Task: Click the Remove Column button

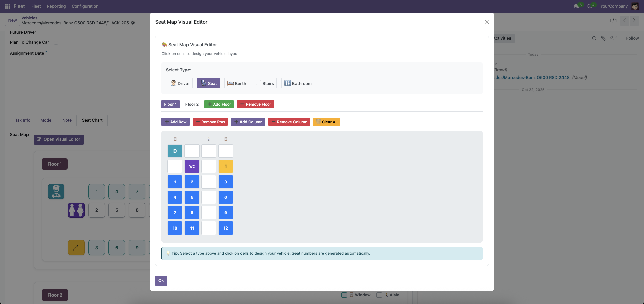Action: click(289, 122)
